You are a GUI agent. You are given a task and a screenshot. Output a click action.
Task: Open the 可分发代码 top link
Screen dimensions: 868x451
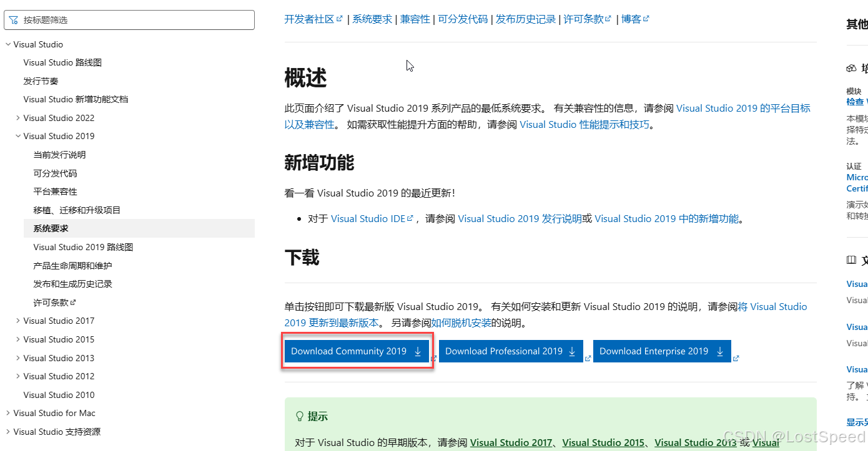click(x=463, y=19)
